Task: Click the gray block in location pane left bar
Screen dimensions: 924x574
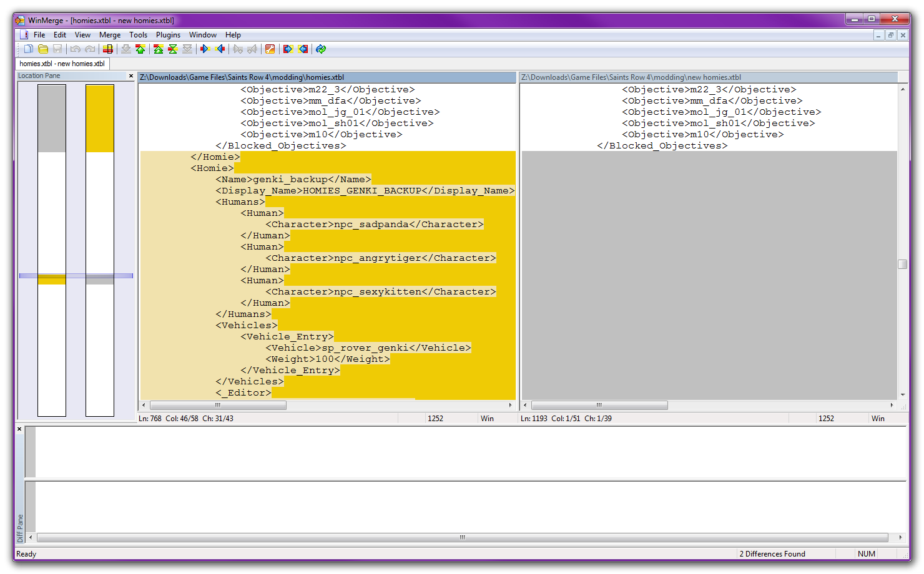Action: 52,119
